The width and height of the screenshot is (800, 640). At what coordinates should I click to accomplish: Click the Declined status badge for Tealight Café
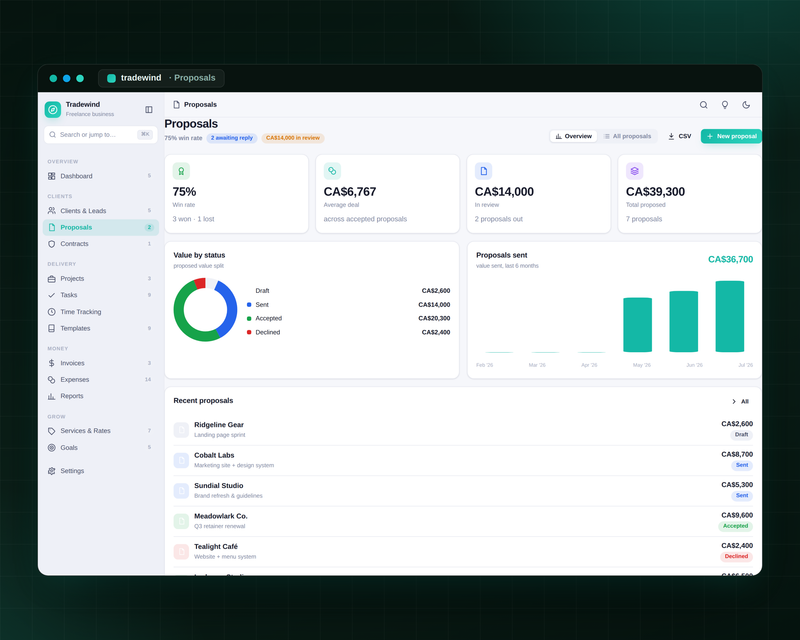[x=736, y=557]
